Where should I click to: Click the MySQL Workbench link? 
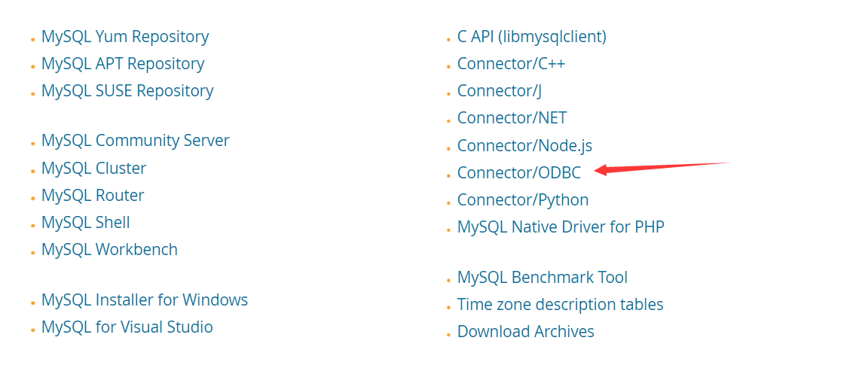pyautogui.click(x=109, y=250)
